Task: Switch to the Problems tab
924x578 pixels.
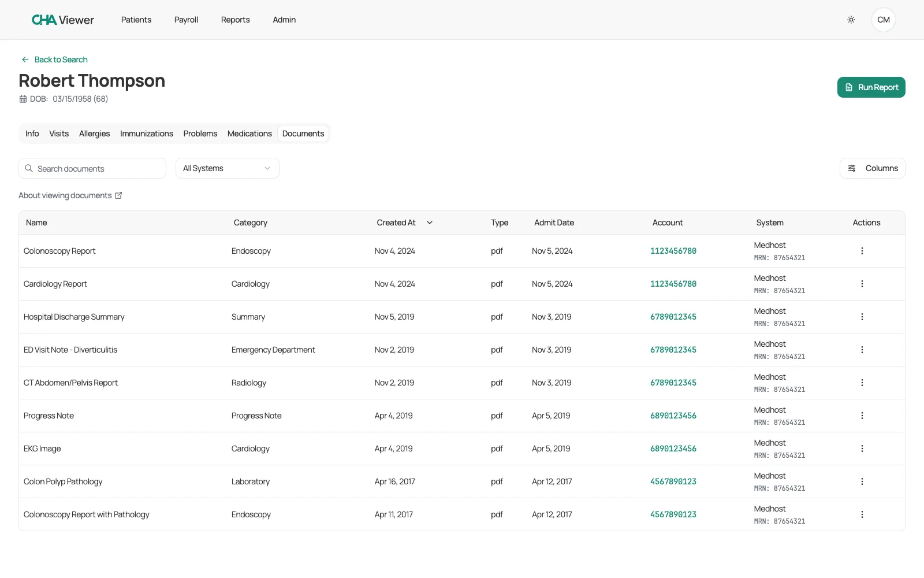Action: [x=200, y=134]
